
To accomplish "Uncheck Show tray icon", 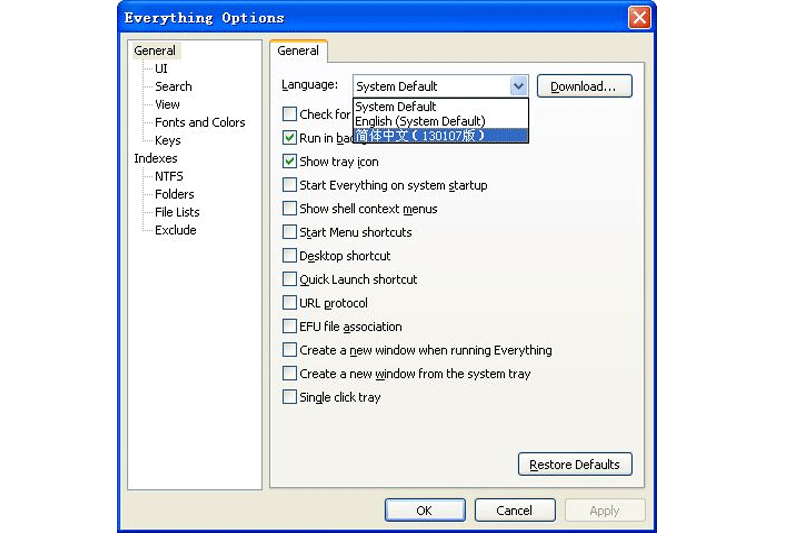I will [x=289, y=161].
